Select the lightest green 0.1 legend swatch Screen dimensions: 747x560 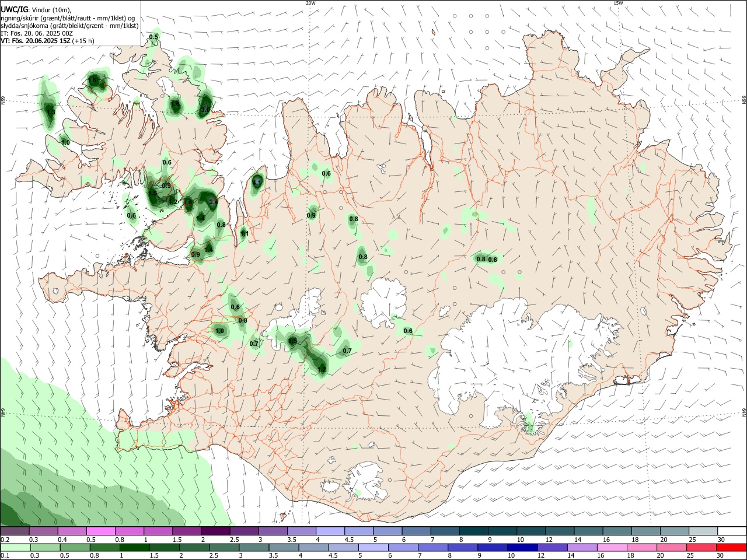[x=15, y=547]
